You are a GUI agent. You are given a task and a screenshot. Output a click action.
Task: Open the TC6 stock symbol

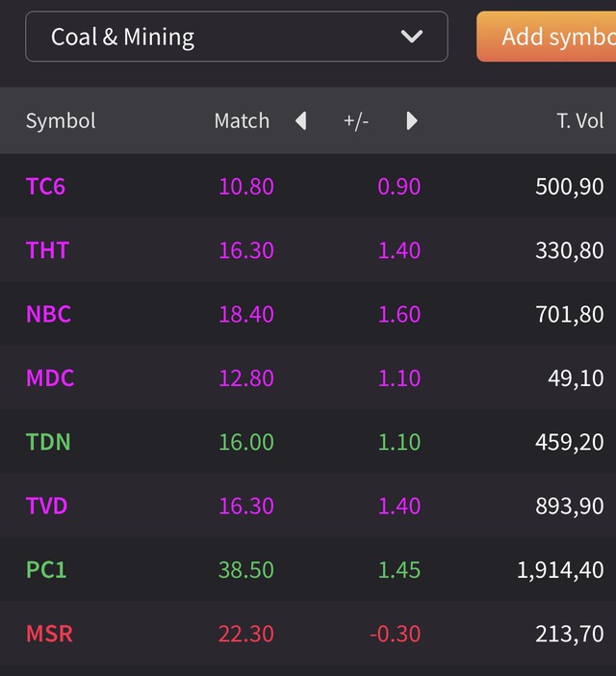pos(45,186)
